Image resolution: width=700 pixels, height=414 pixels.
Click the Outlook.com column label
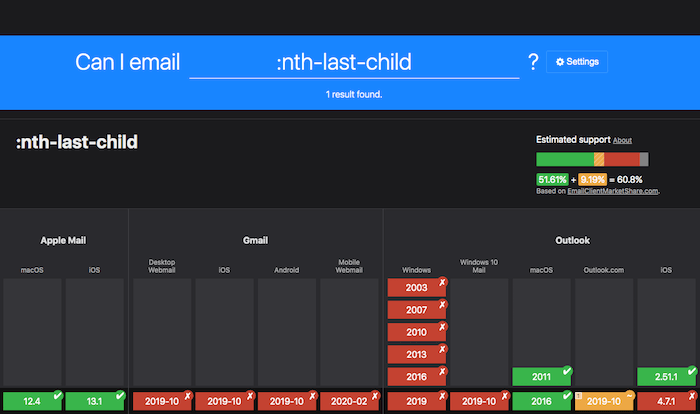[x=604, y=270]
